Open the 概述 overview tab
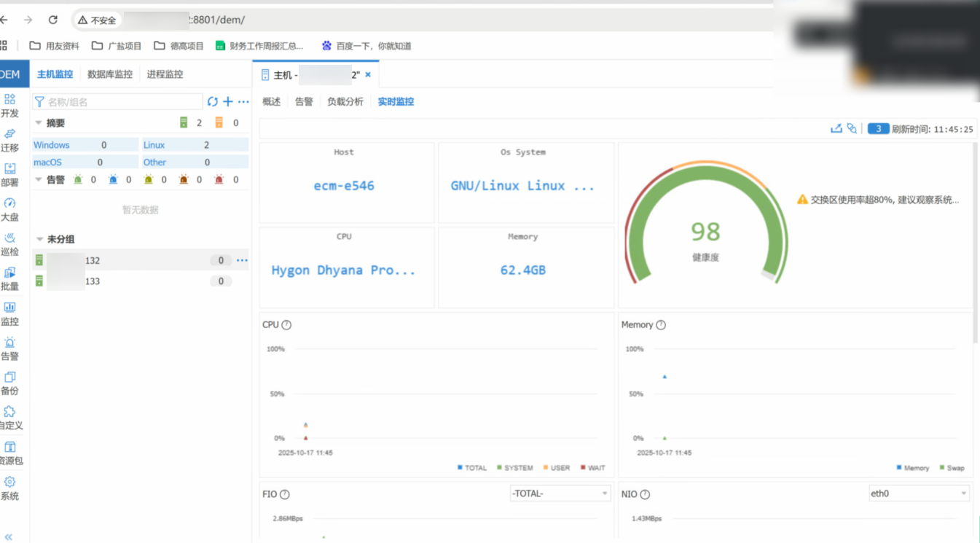980x543 pixels. point(272,102)
